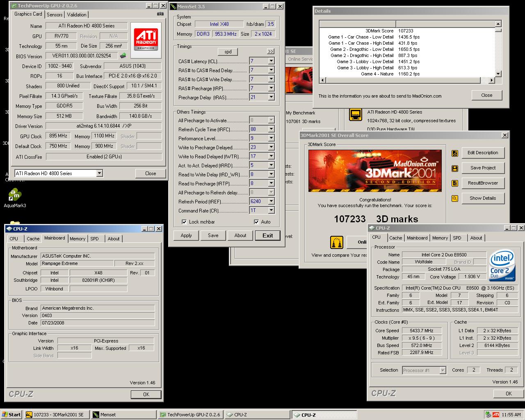Click the Write to Precharge Delayed dropdown
Viewport: 525px width, 420px height.
(271, 147)
